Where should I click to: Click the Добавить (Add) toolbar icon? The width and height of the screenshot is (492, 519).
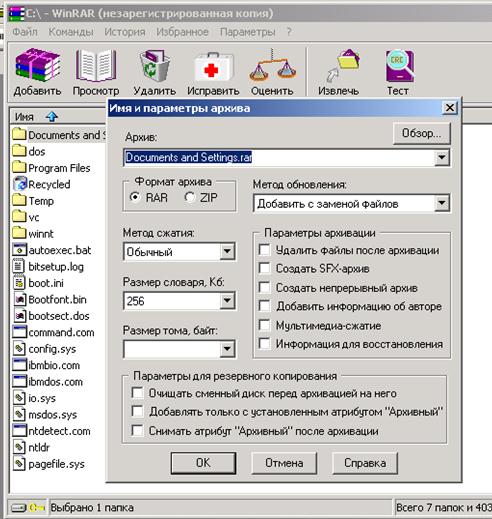click(37, 65)
